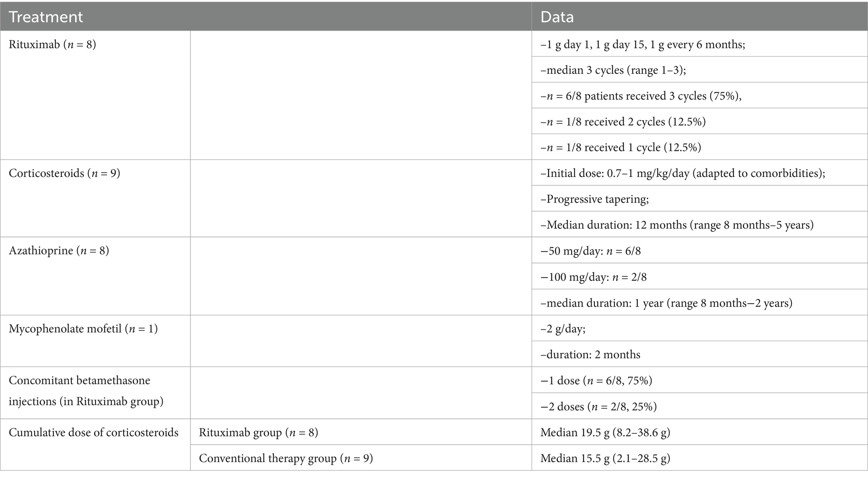868x478 pixels.
Task: Select the Rituximab (n = 8) cell
Action: tap(52, 44)
